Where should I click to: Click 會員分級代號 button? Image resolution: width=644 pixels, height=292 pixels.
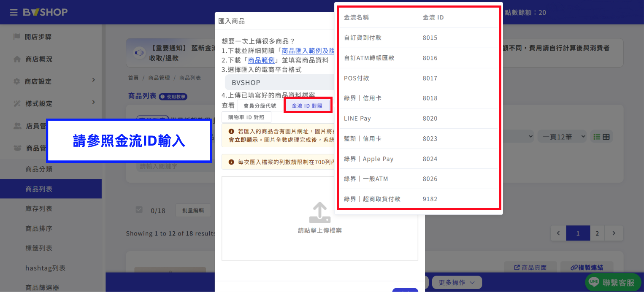(260, 105)
